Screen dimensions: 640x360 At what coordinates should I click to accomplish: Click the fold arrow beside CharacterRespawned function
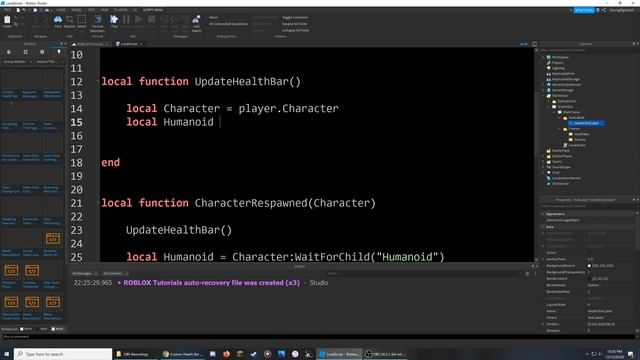[x=98, y=203]
